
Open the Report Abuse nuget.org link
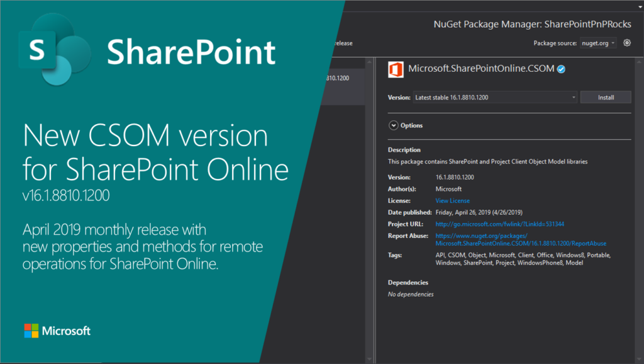tap(521, 239)
